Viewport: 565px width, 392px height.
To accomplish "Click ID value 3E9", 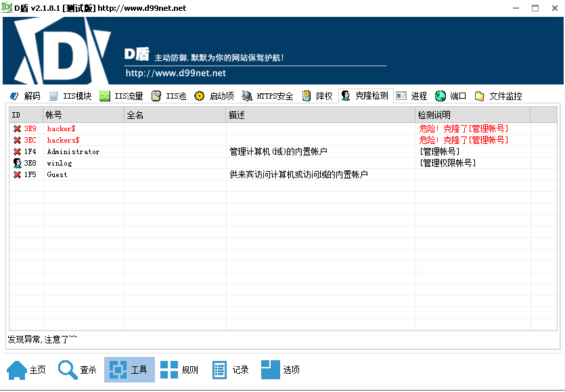I will tap(30, 128).
